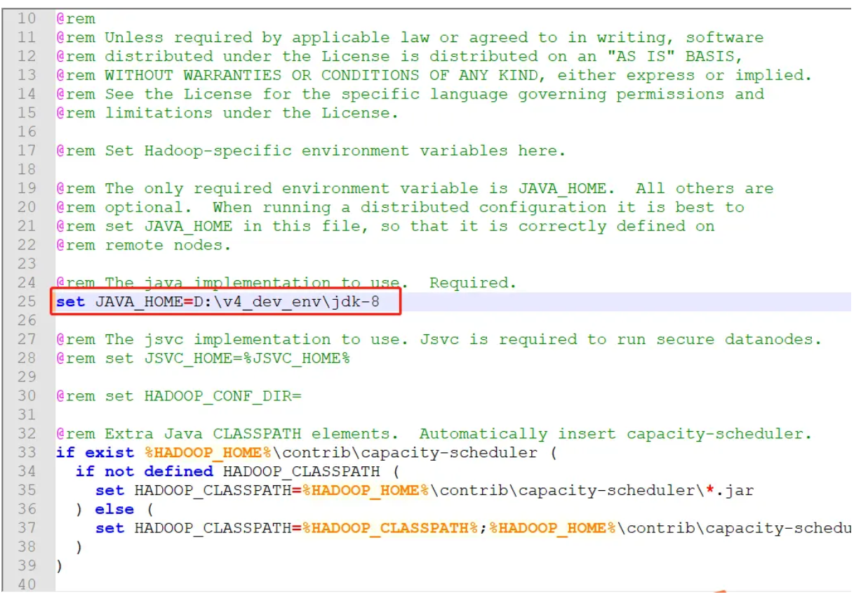This screenshot has height=599, width=868.
Task: Click the closing parenthesis on line 39
Action: [58, 565]
